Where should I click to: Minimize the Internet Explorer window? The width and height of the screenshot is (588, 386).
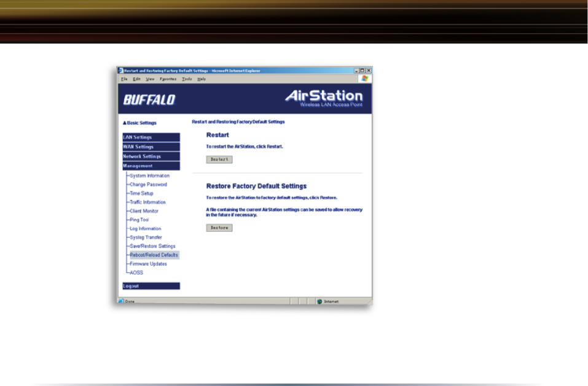(356, 71)
